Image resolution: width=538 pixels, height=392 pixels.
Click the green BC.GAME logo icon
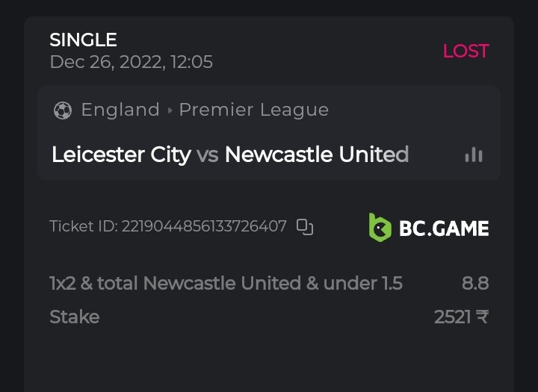coord(380,227)
